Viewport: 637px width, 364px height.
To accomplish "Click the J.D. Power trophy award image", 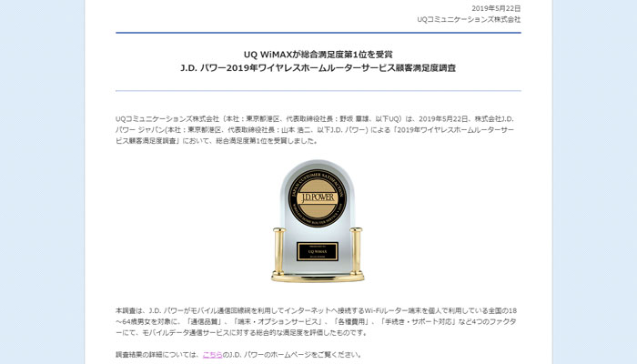I will pyautogui.click(x=318, y=220).
